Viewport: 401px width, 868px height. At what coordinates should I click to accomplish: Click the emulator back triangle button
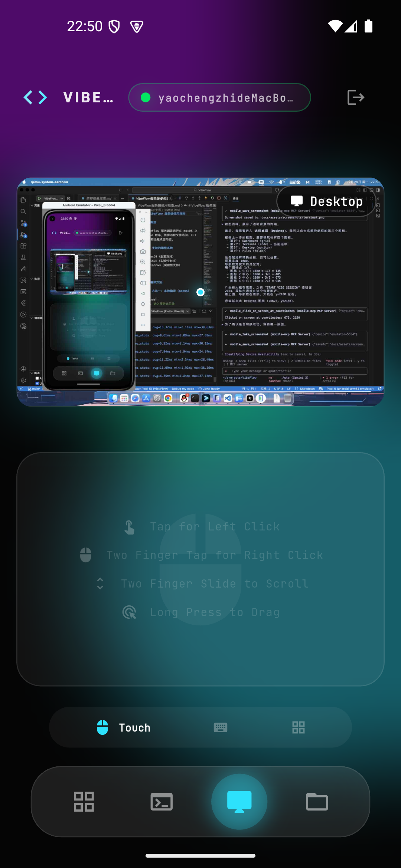[143, 293]
